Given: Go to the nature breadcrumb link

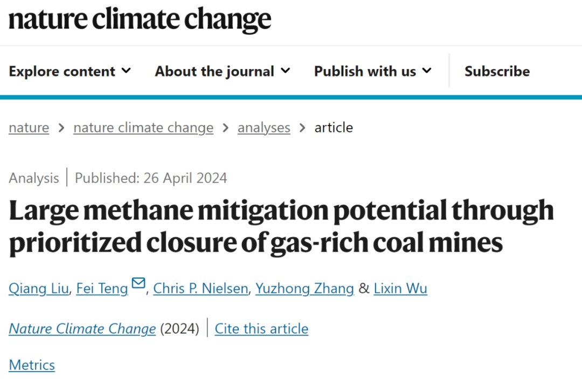Looking at the screenshot, I should (x=29, y=128).
